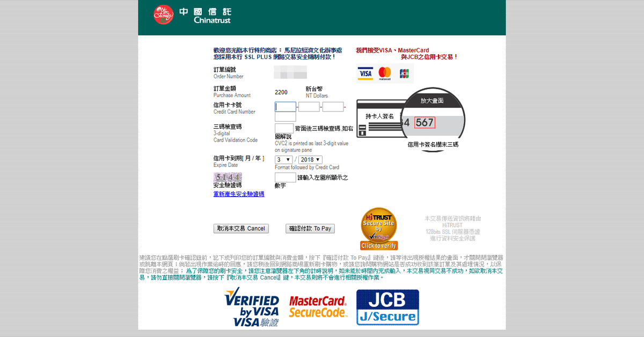Open the expiry year 2018 dropdown
The image size is (644, 337).
point(310,160)
